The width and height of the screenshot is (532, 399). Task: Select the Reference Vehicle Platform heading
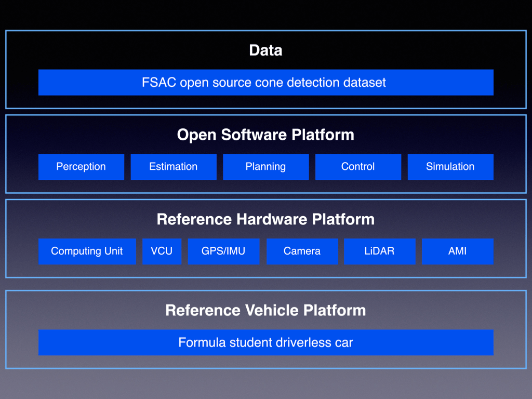[265, 311]
